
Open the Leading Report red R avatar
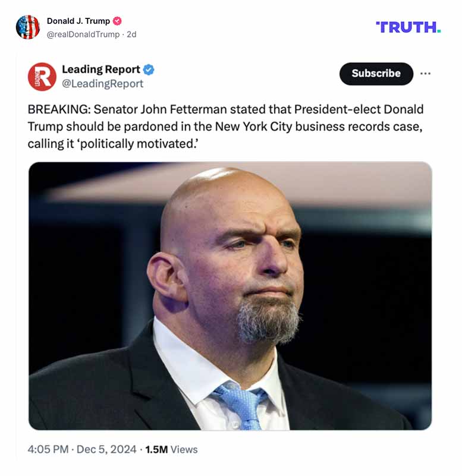click(42, 75)
